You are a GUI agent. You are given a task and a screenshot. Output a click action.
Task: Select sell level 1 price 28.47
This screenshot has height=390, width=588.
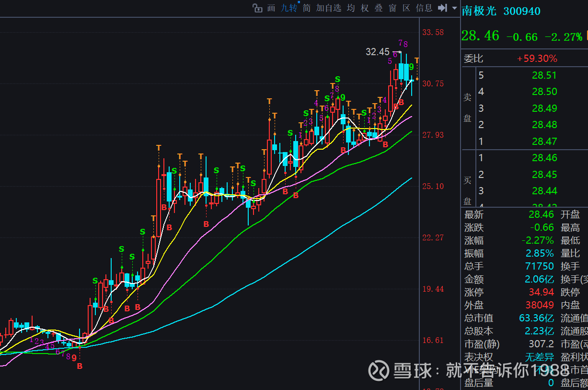click(x=544, y=142)
